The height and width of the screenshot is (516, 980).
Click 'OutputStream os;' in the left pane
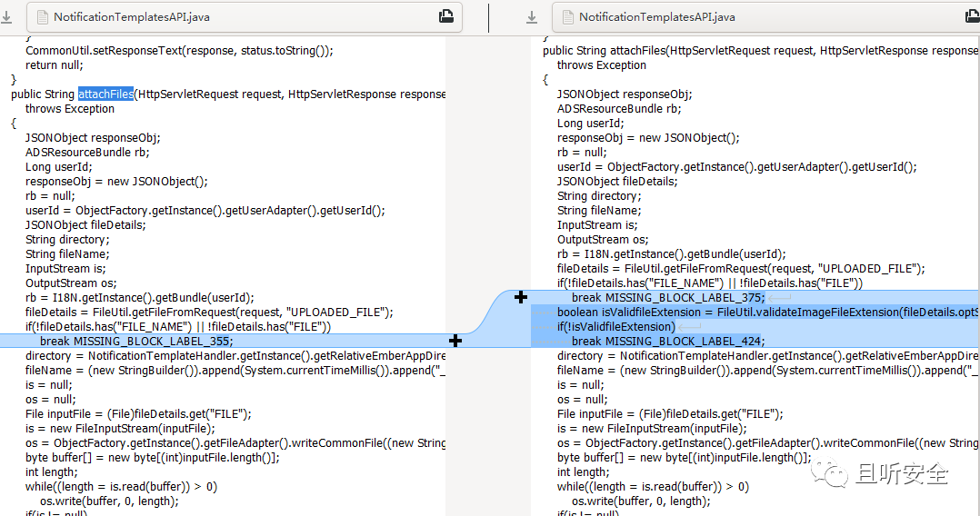point(71,283)
